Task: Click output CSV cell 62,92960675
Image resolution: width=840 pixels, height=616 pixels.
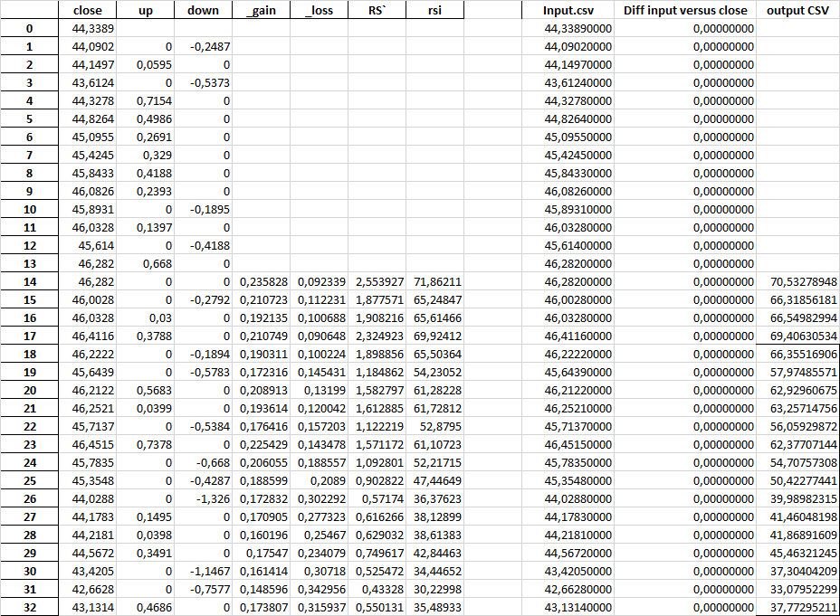Action: click(x=797, y=390)
